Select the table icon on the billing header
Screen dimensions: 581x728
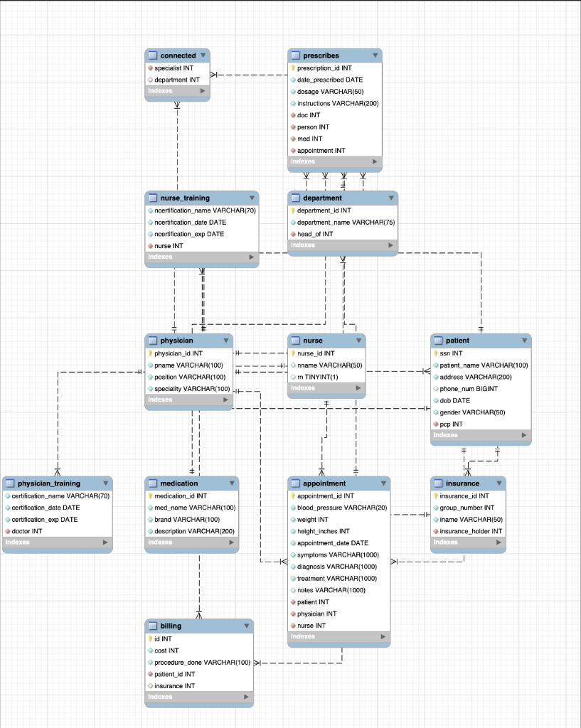151,626
